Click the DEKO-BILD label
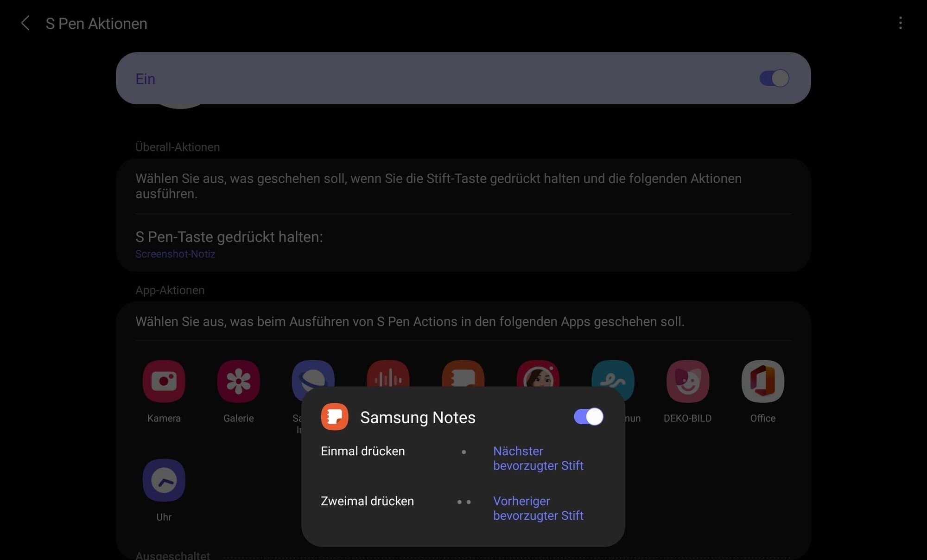927x560 pixels. 688,418
